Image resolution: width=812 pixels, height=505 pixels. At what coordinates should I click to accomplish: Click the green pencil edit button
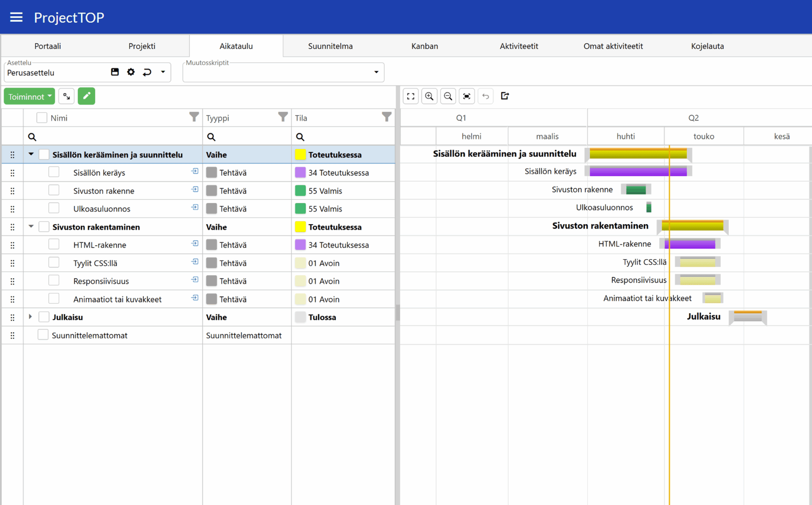click(86, 96)
